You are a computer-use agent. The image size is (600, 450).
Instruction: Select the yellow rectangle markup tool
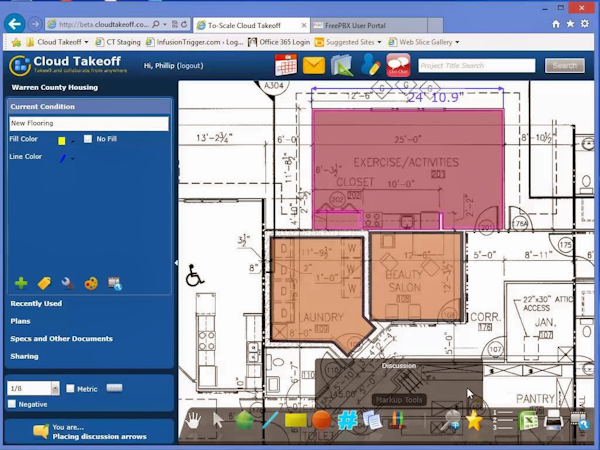tap(295, 421)
